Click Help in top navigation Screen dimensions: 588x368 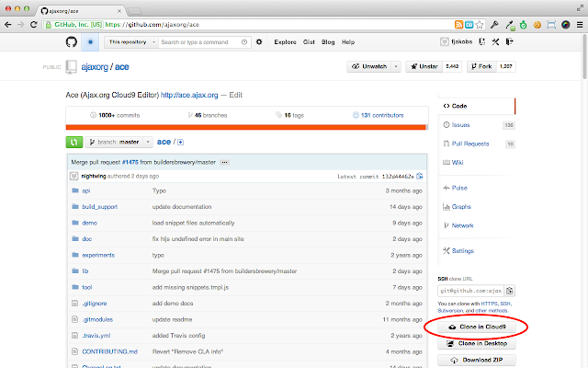[x=348, y=42]
